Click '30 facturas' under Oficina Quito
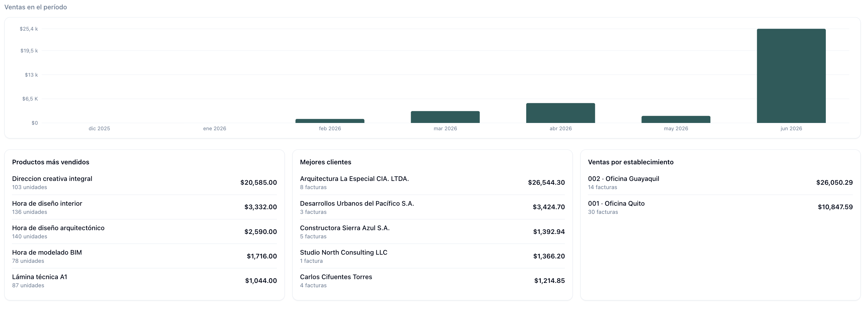This screenshot has height=310, width=868. click(603, 212)
